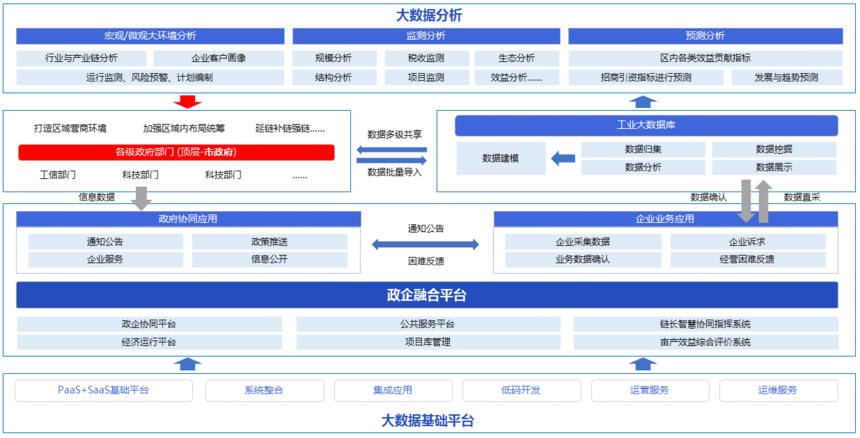The height and width of the screenshot is (438, 860).
Task: Click the 数据分析 box
Action: (643, 167)
